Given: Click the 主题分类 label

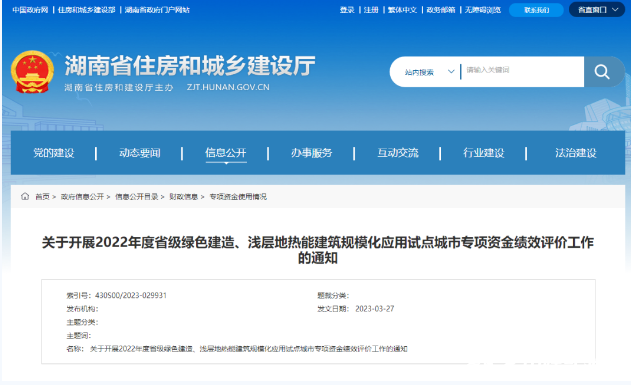Looking at the screenshot, I should pyautogui.click(x=82, y=322).
